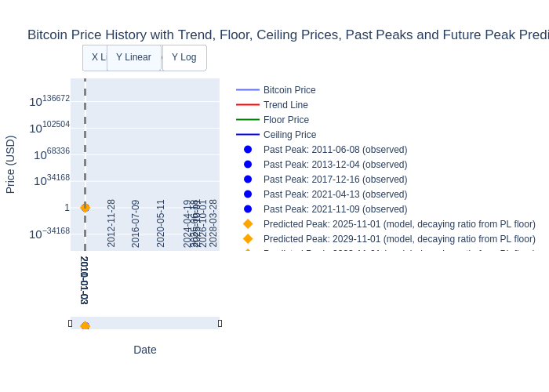
Task: Switch Y axis to Linear scale
Action: 133,57
